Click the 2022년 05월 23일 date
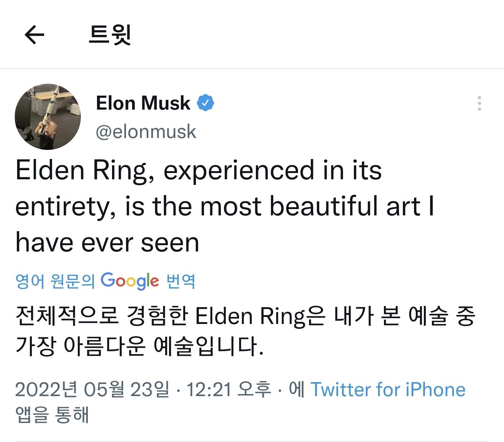This screenshot has height=442, width=504. [92, 389]
